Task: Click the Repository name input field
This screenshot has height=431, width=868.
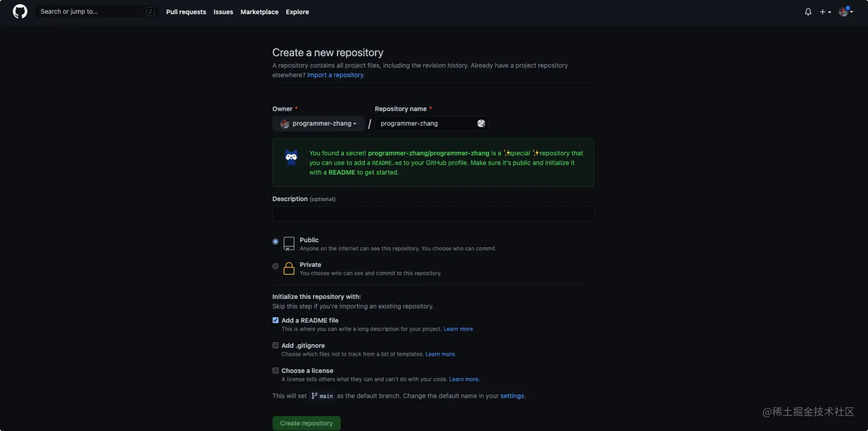Action: point(432,124)
